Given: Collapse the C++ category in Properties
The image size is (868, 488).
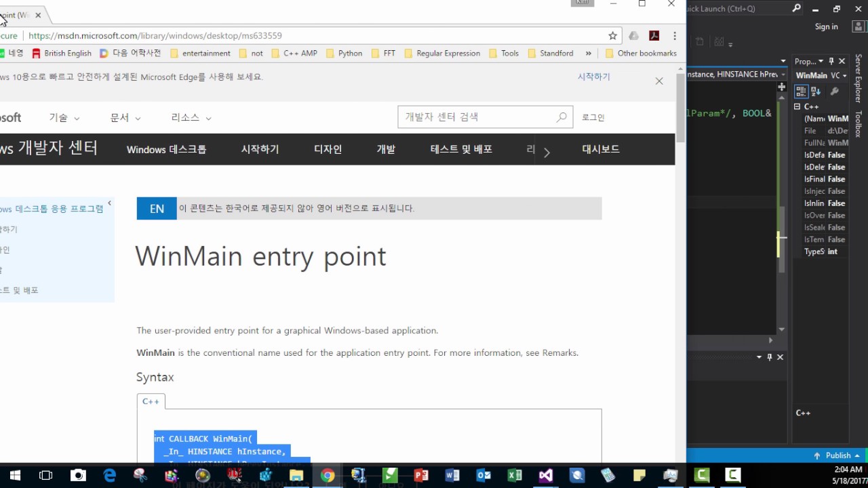Looking at the screenshot, I should click(x=798, y=106).
